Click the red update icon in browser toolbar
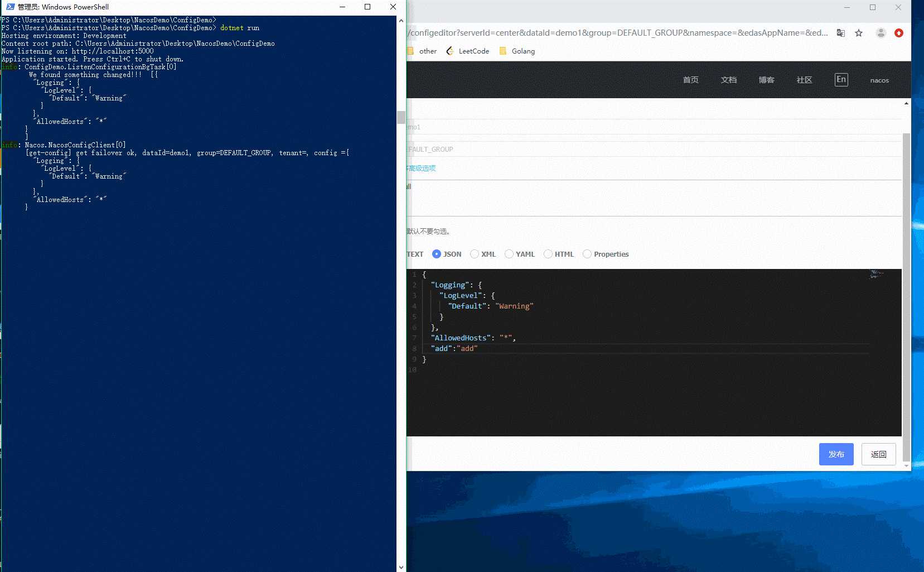 [x=899, y=33]
